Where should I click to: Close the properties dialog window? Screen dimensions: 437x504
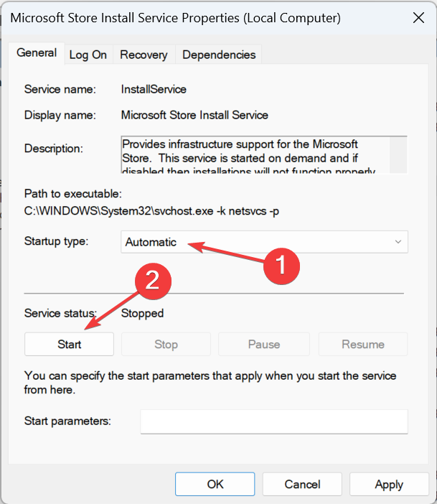tap(418, 18)
